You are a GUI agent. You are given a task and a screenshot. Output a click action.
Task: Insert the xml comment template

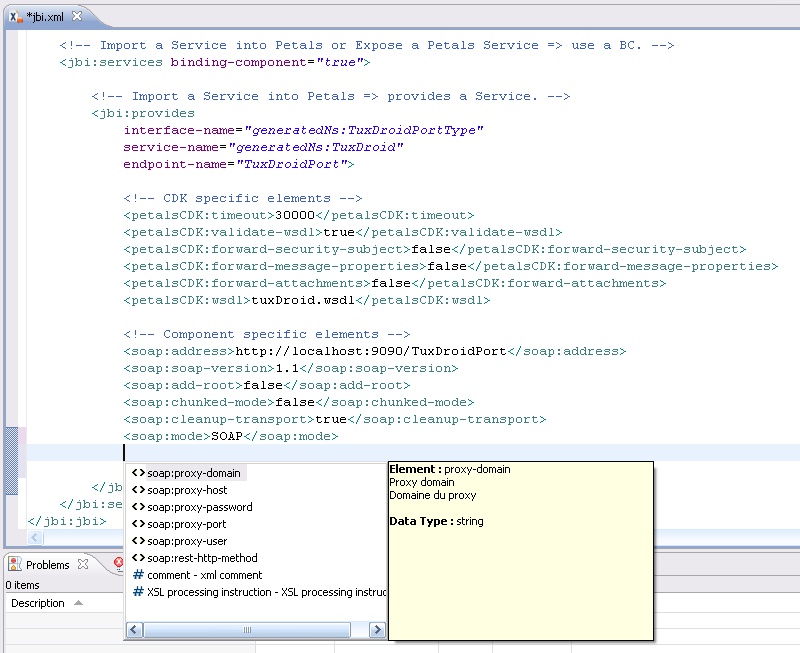[204, 575]
